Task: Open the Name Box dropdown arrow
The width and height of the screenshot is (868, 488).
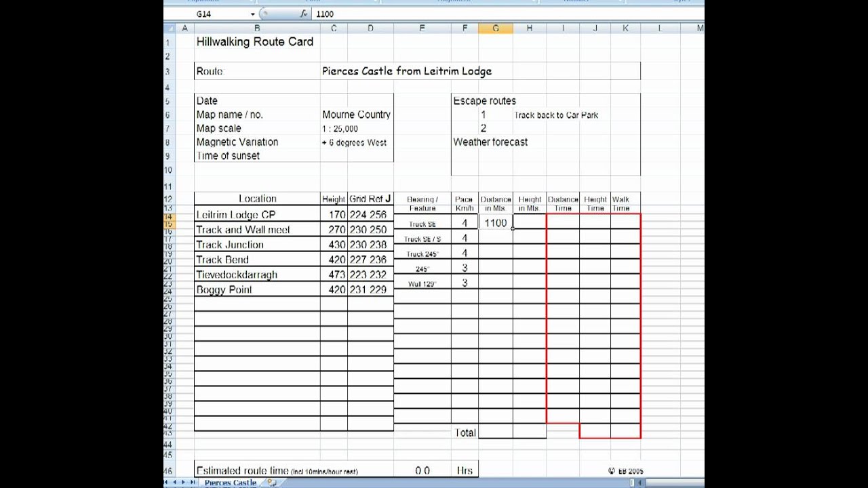Action: 253,14
